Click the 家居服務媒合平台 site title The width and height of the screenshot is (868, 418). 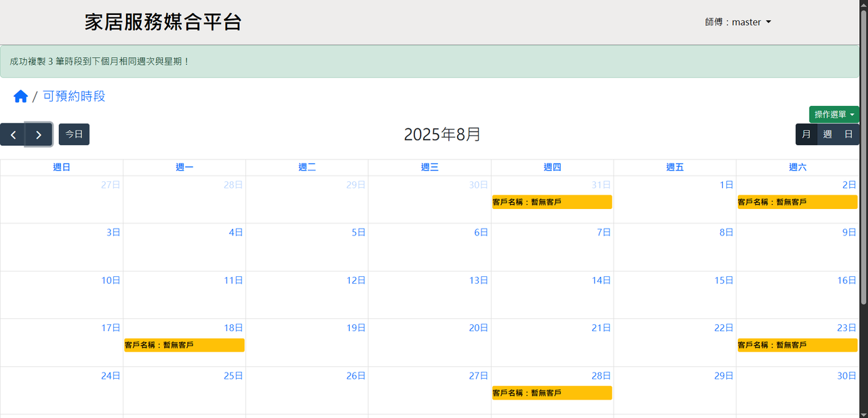(x=163, y=22)
